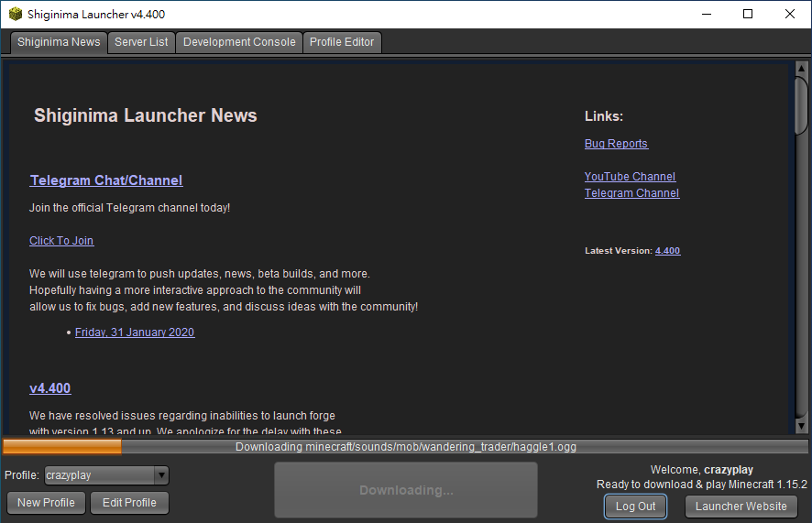Switch to the Profile Editor tab
Screen dimensions: 812x523
click(x=342, y=42)
